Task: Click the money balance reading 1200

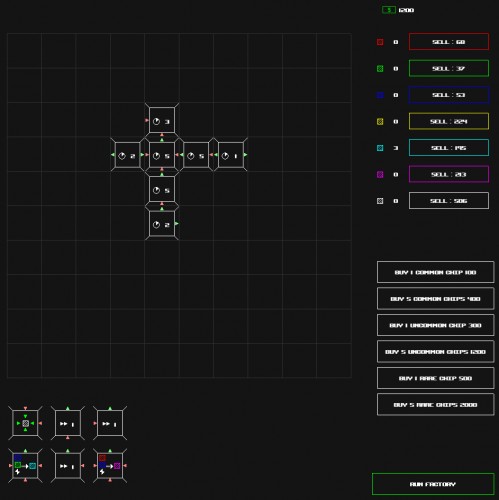Action: point(406,10)
